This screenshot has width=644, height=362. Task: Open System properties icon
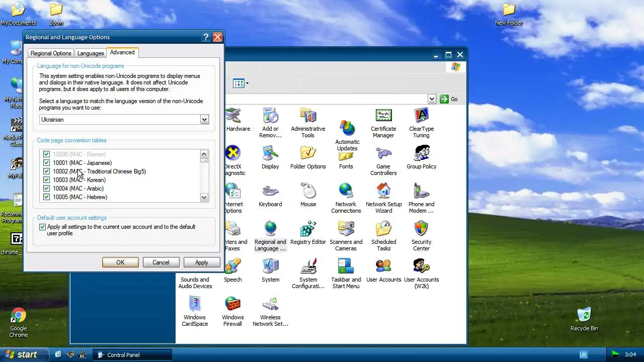coord(270,270)
